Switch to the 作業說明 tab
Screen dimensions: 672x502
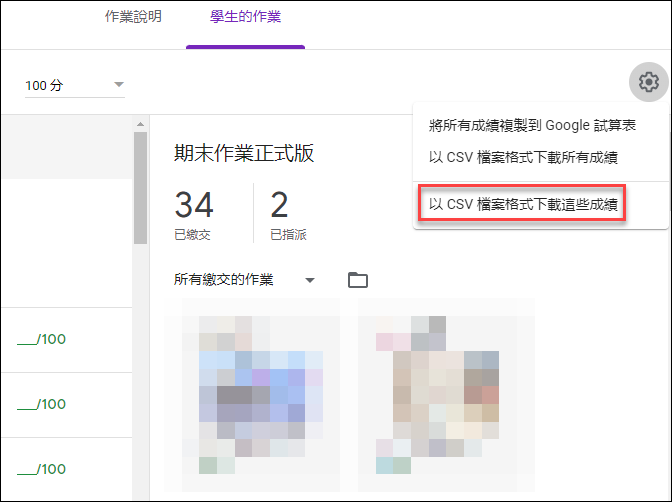tap(133, 17)
